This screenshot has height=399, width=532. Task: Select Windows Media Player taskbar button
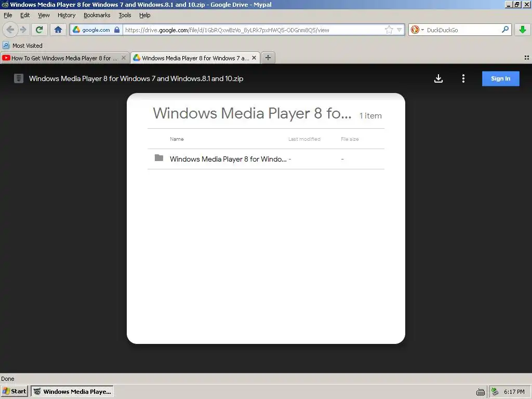tap(72, 392)
